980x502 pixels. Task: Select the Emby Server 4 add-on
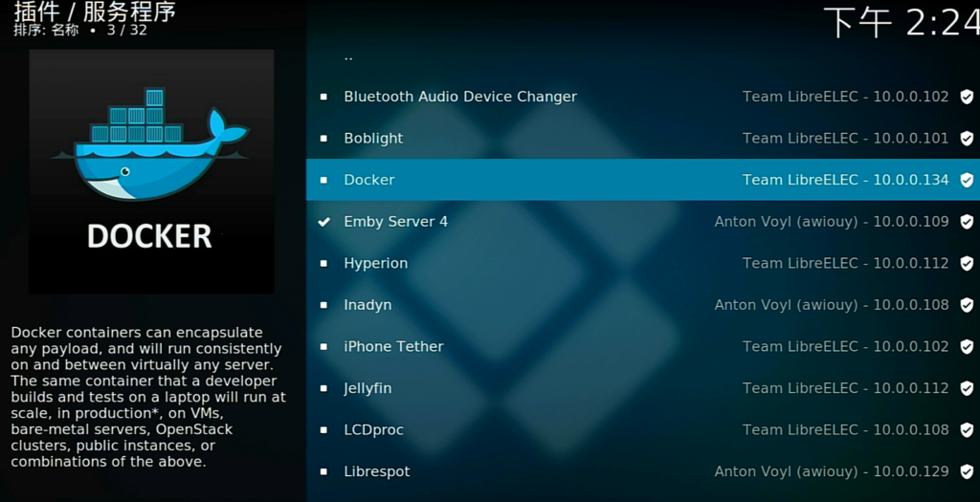(x=642, y=222)
